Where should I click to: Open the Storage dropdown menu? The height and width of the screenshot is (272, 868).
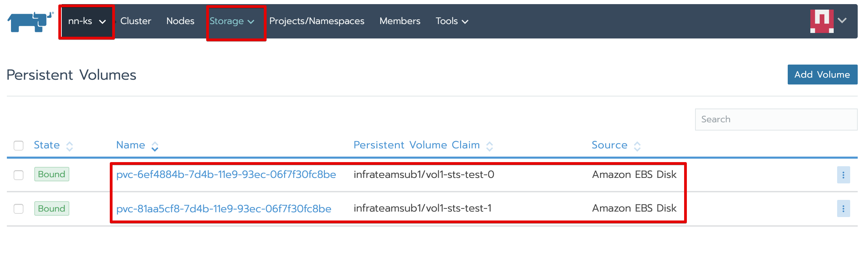(232, 21)
